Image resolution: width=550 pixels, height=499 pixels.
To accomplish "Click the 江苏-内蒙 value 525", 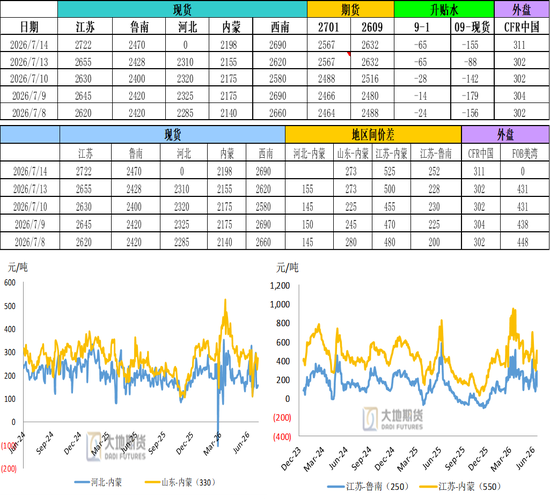I will coord(390,171).
